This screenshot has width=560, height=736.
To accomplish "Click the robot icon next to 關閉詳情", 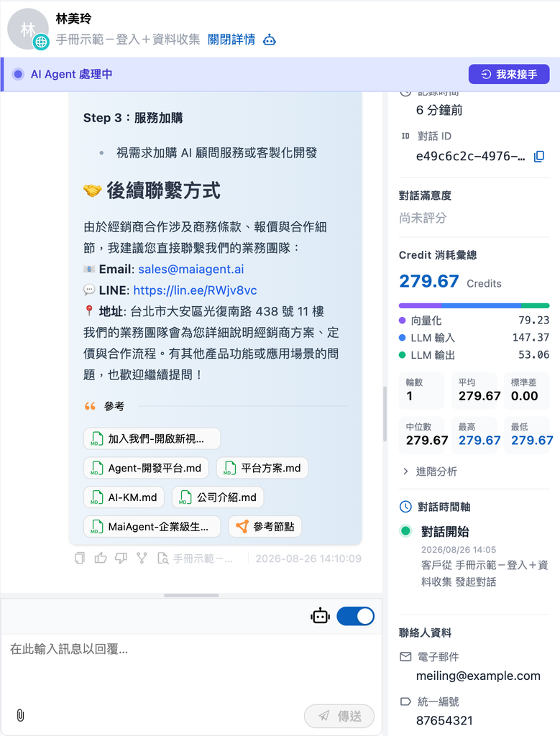I will click(270, 40).
